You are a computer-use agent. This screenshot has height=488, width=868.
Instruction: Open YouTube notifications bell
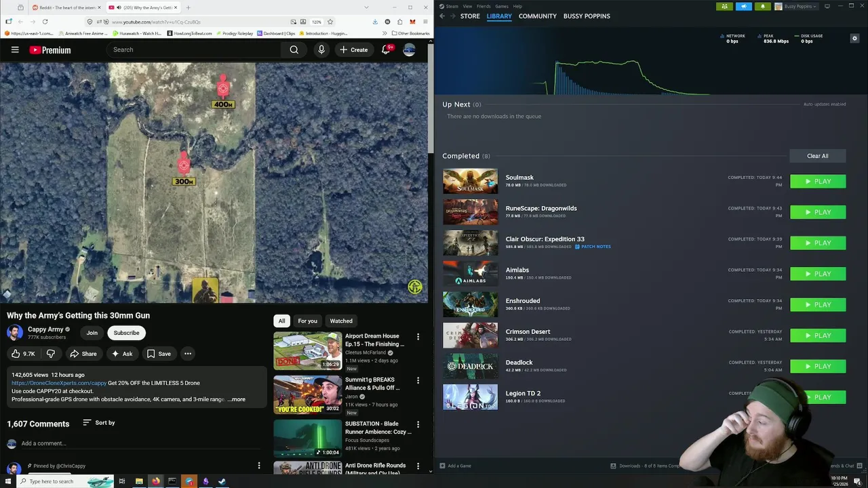tap(386, 49)
